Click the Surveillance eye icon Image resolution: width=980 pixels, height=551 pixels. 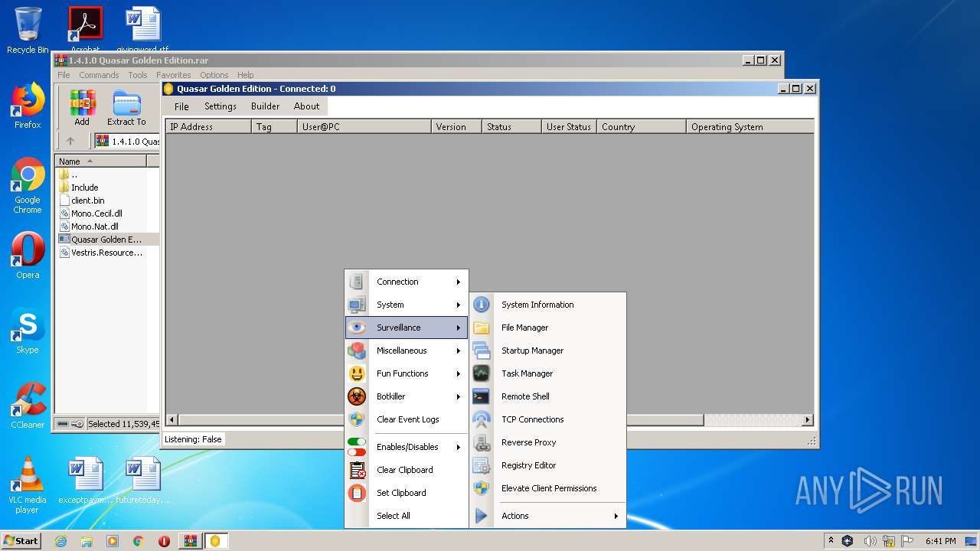tap(357, 328)
